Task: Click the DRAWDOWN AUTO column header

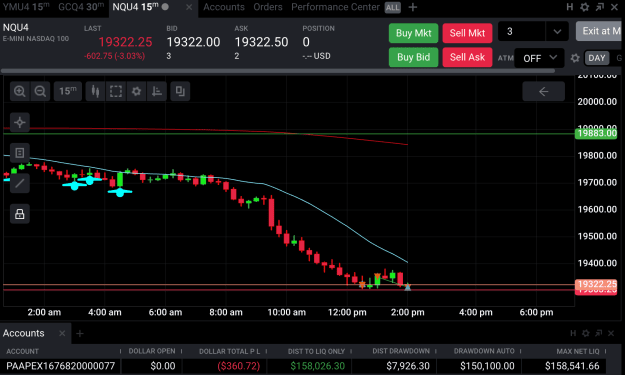Action: click(484, 351)
